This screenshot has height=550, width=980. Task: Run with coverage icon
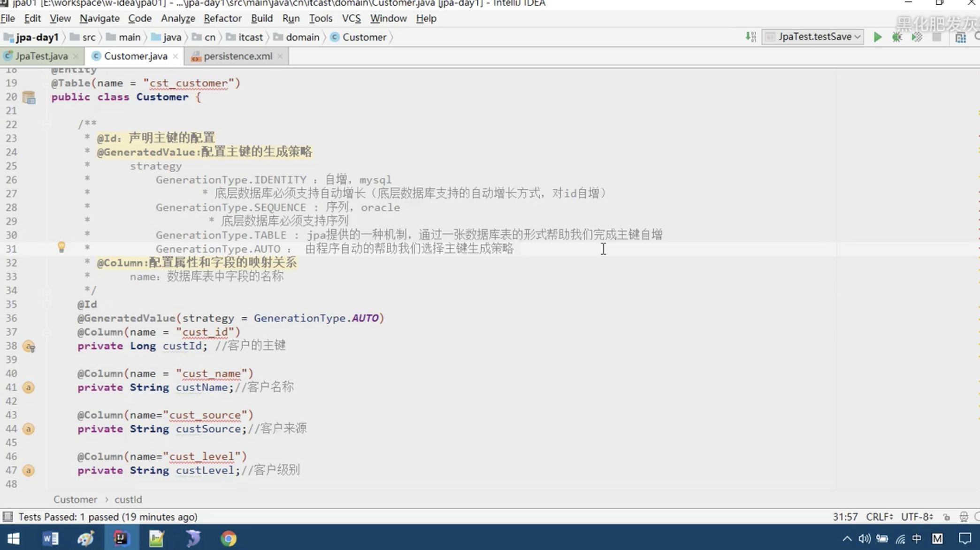917,37
